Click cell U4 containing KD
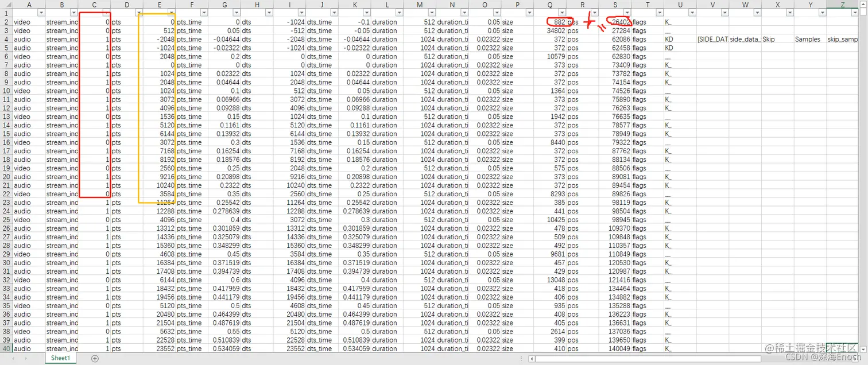Screen dimensions: 868x365 pos(680,40)
